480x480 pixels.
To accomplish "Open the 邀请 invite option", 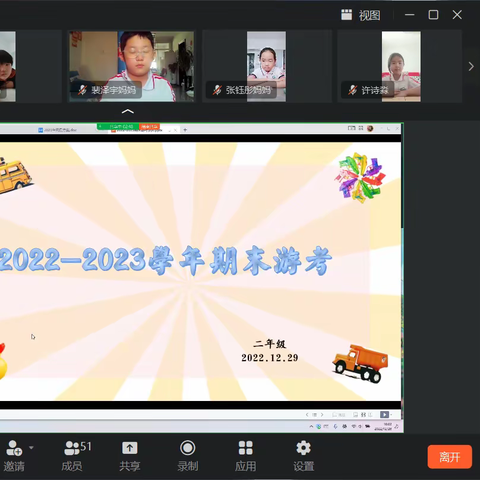I will coord(14,456).
